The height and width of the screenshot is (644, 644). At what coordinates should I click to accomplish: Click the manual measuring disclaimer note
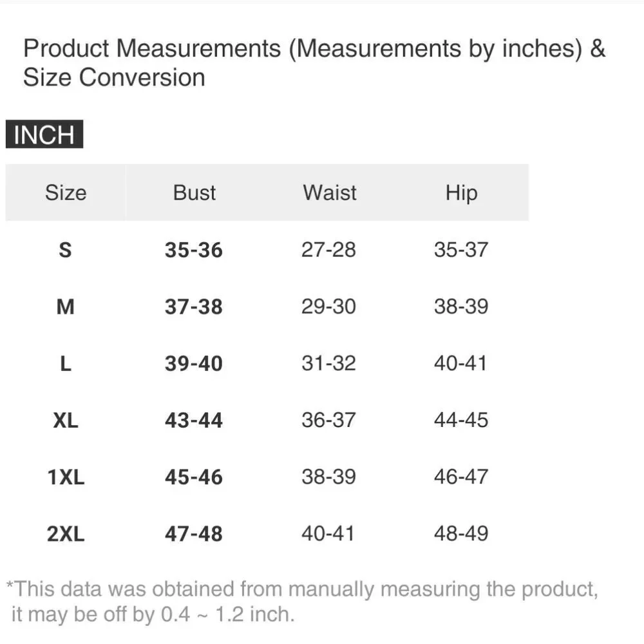click(301, 601)
